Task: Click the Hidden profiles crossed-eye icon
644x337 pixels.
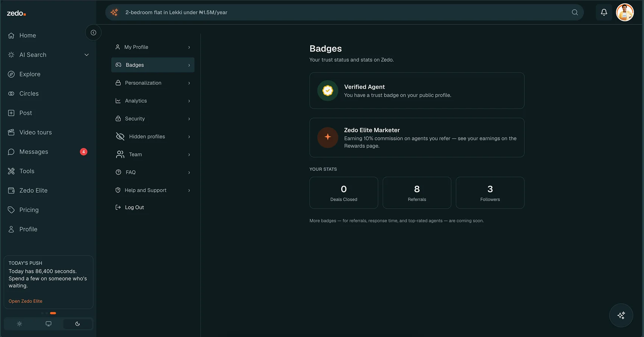Action: 120,136
